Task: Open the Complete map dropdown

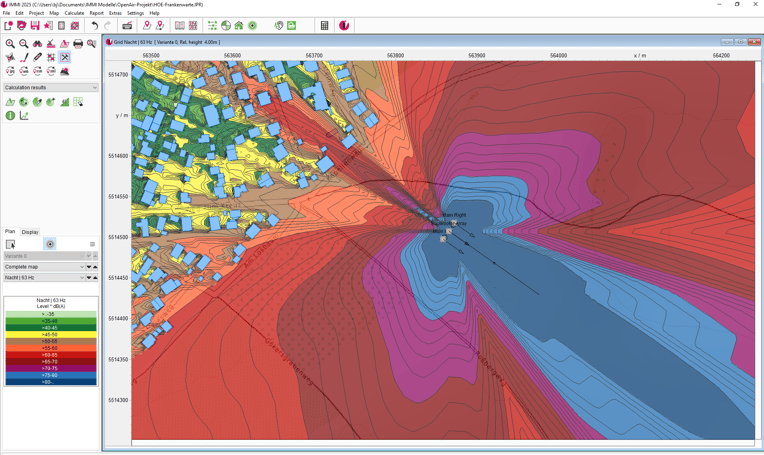Action: [x=82, y=267]
